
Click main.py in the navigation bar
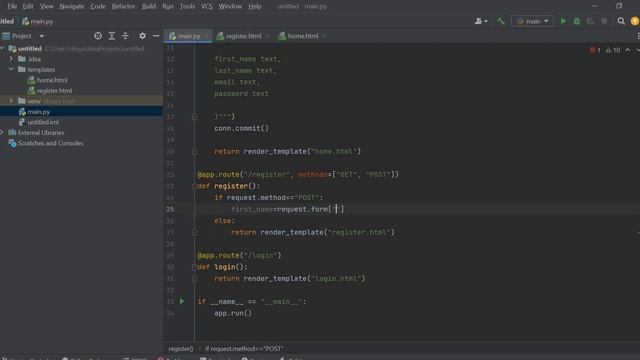[37, 21]
